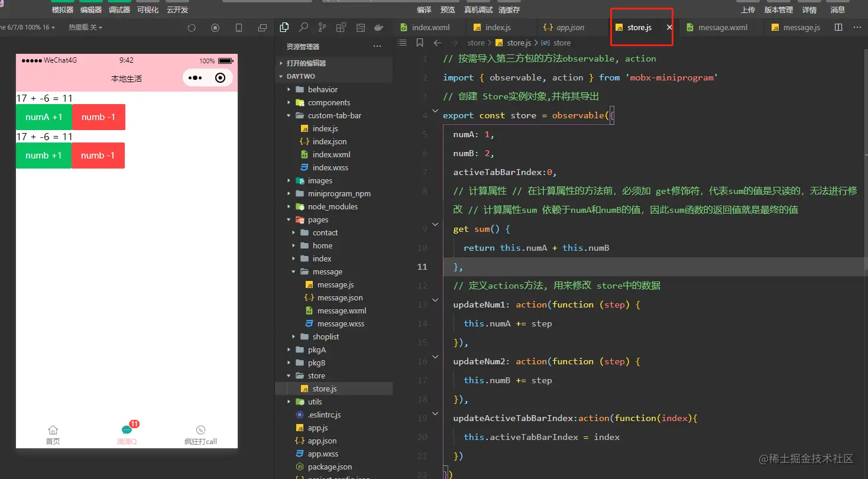Click the list icon left of the bookmark
Viewport: 868px width, 479px height.
(403, 43)
